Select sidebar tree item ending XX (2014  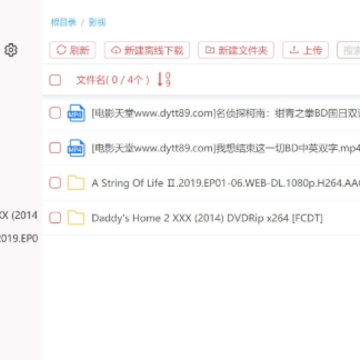19,215
